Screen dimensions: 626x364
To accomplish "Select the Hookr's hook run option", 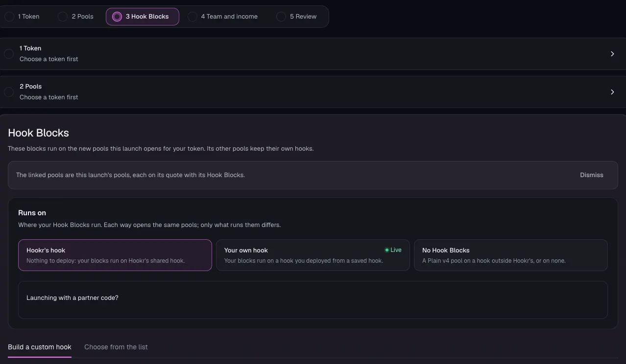I will point(115,255).
